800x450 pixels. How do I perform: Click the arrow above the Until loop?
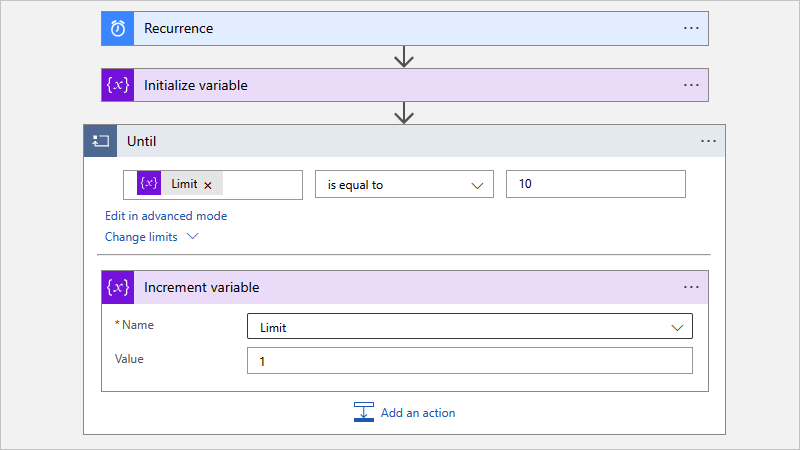click(404, 114)
